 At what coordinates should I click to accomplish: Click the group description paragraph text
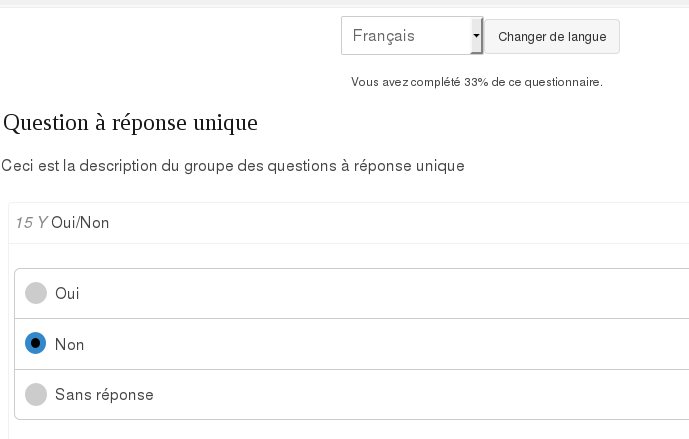pos(233,166)
